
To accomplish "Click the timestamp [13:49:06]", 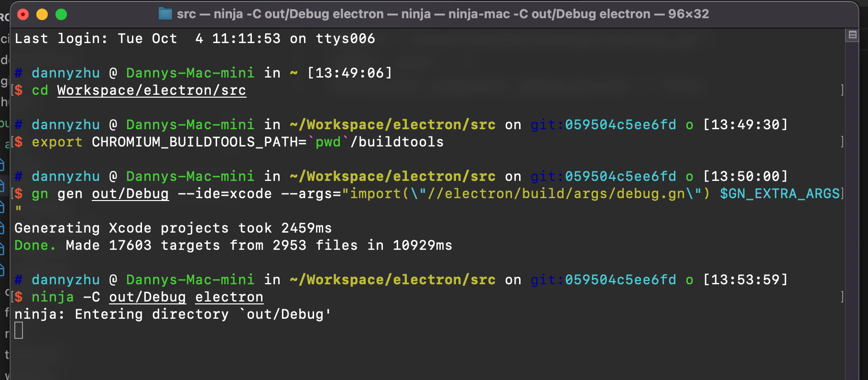I will [x=349, y=73].
